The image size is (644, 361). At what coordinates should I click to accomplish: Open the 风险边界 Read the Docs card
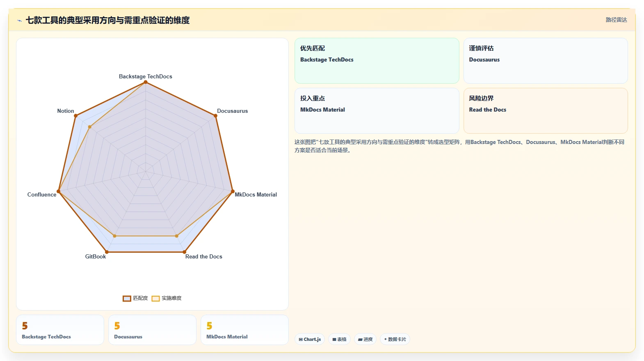[x=546, y=111]
